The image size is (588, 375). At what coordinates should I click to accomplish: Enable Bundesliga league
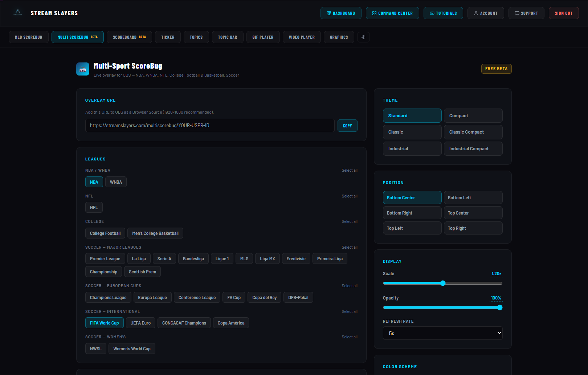tap(193, 258)
